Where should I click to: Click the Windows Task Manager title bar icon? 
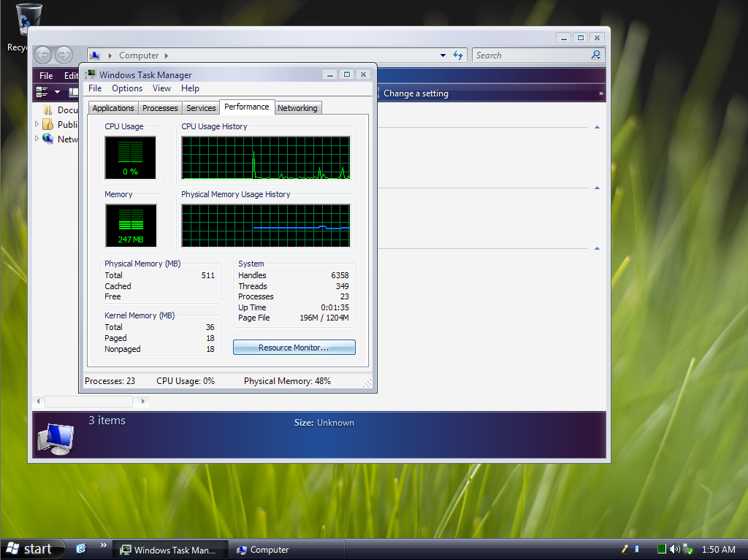click(91, 74)
